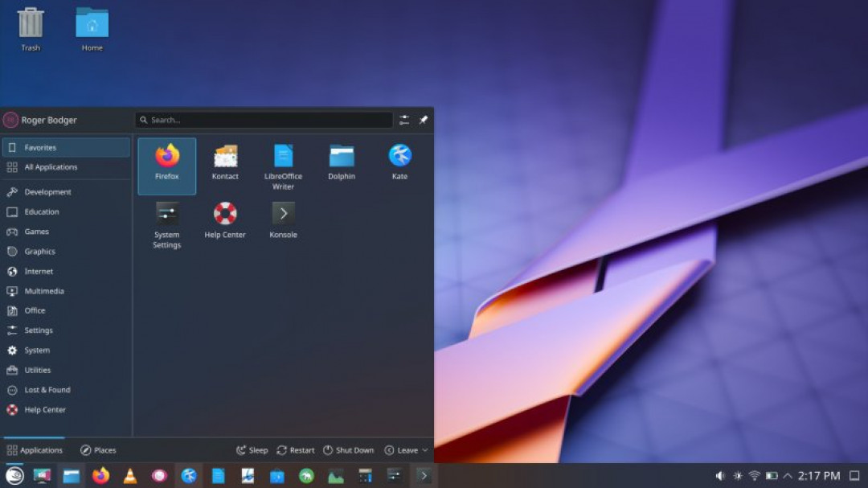Show hidden system tray icons arrow
The image size is (868, 488).
(788, 476)
